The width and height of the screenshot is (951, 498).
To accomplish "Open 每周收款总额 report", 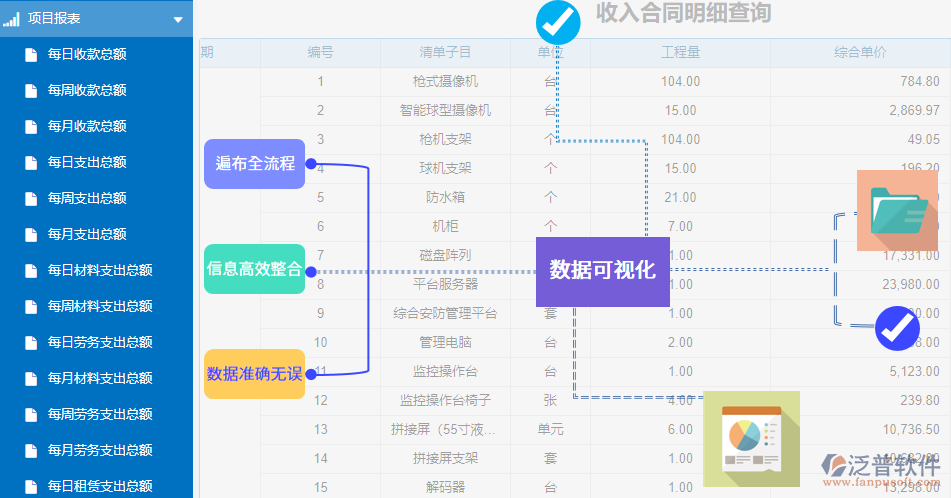I will click(87, 90).
